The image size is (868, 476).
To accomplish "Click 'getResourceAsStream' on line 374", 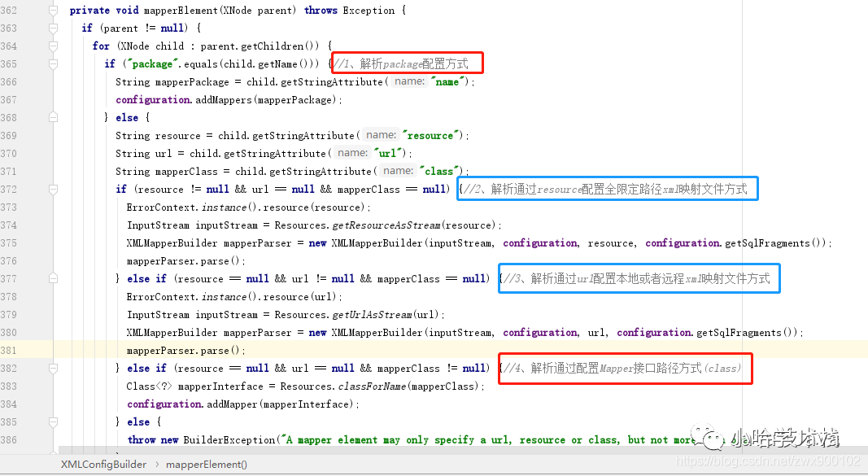I will (x=386, y=225).
